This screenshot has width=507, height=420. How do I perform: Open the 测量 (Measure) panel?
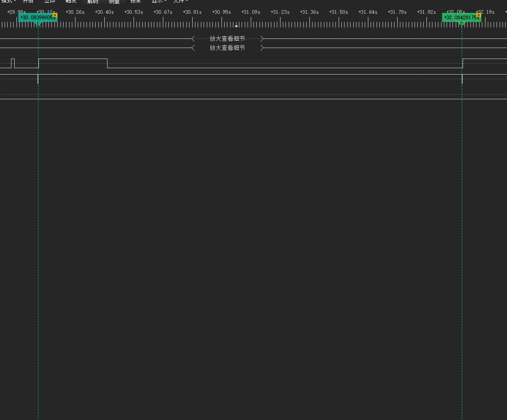(x=114, y=1)
